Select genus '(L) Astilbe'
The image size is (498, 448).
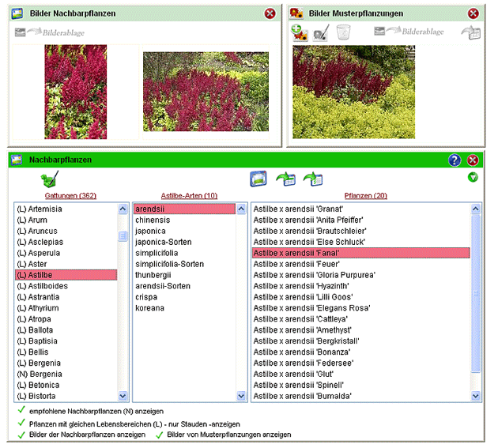point(66,275)
